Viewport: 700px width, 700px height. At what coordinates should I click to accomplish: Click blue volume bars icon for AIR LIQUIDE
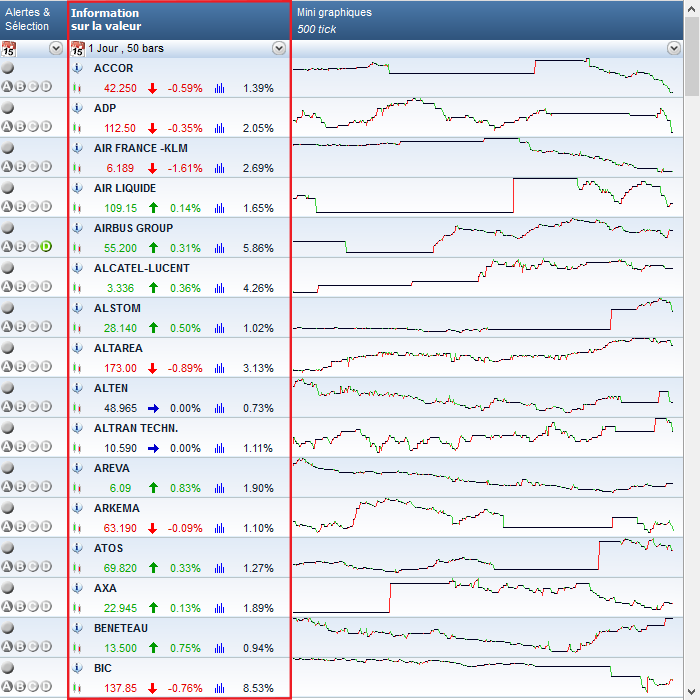[x=219, y=208]
